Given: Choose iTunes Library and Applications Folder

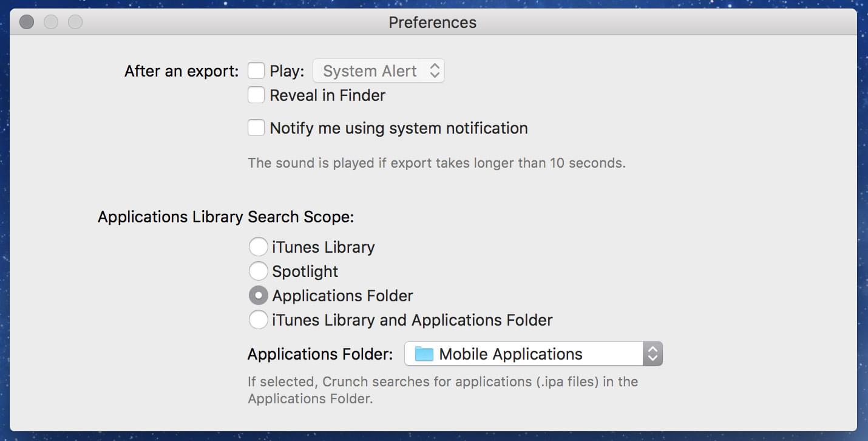Looking at the screenshot, I should (x=258, y=320).
